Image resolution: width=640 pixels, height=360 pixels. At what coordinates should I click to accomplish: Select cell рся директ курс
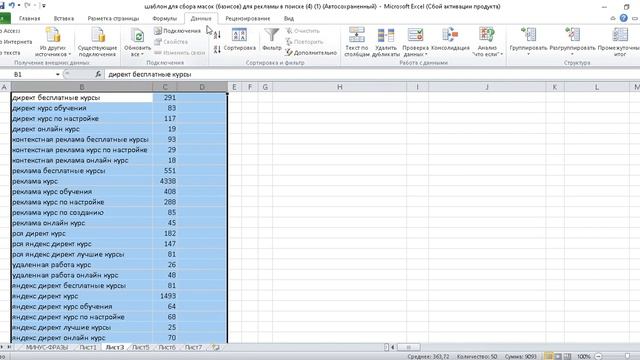pyautogui.click(x=82, y=233)
